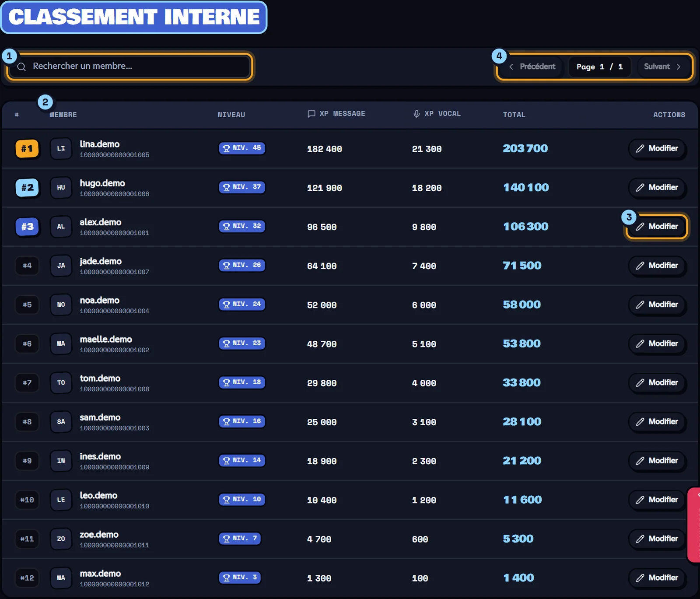
Task: Click the ACTIONS column header
Action: click(669, 115)
